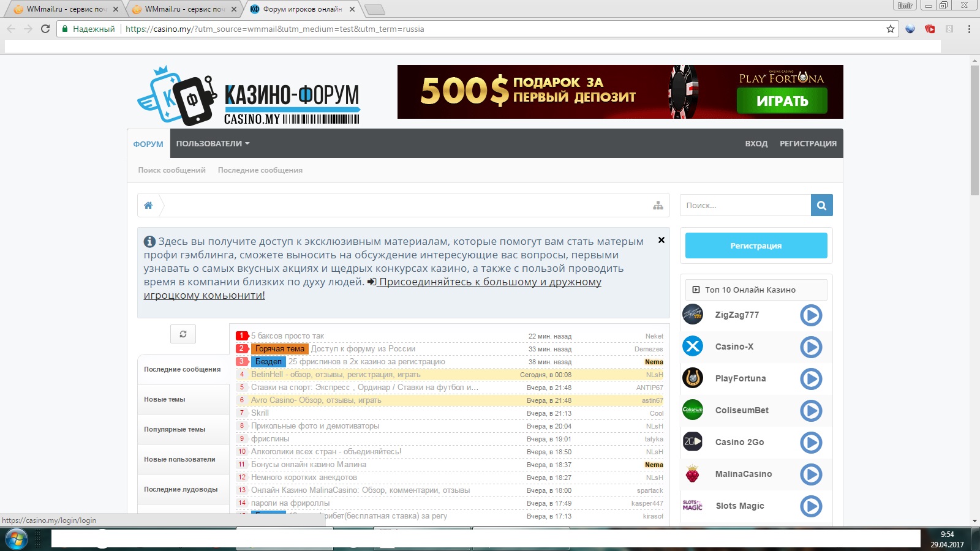980x551 pixels.
Task: Open topic 25 фриспинов в 2х казино
Action: click(367, 362)
